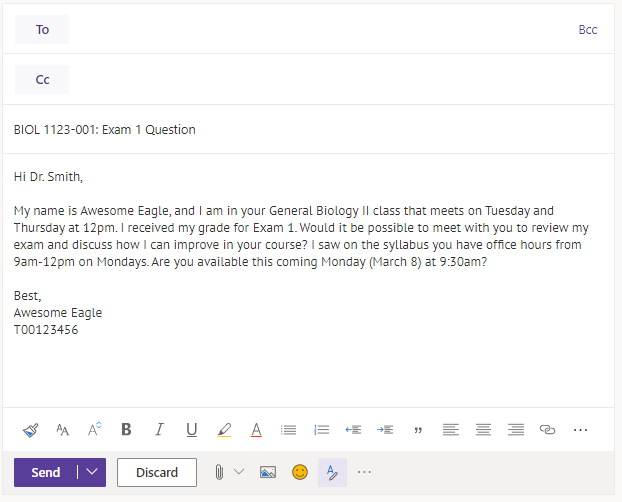Click the Format Painter icon

tap(30, 430)
